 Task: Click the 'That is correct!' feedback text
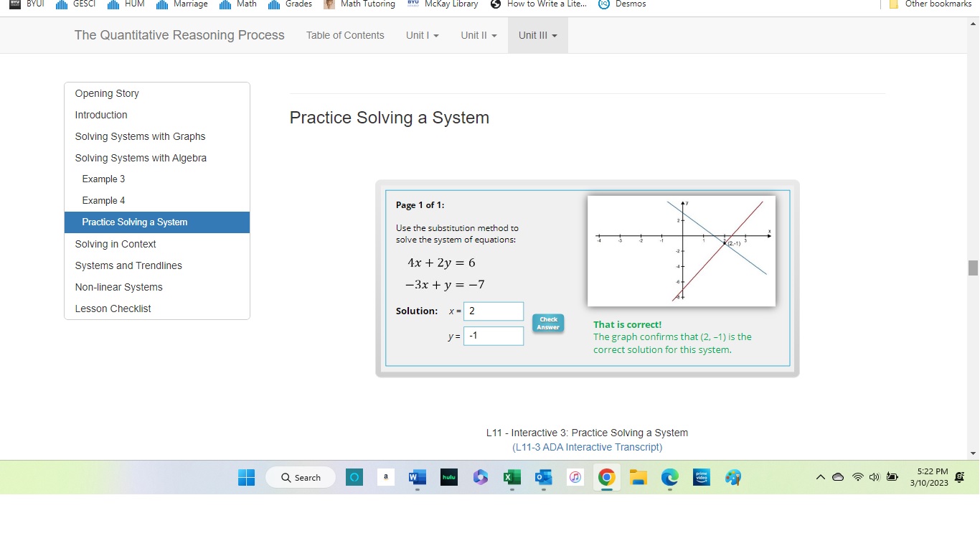[x=628, y=324]
